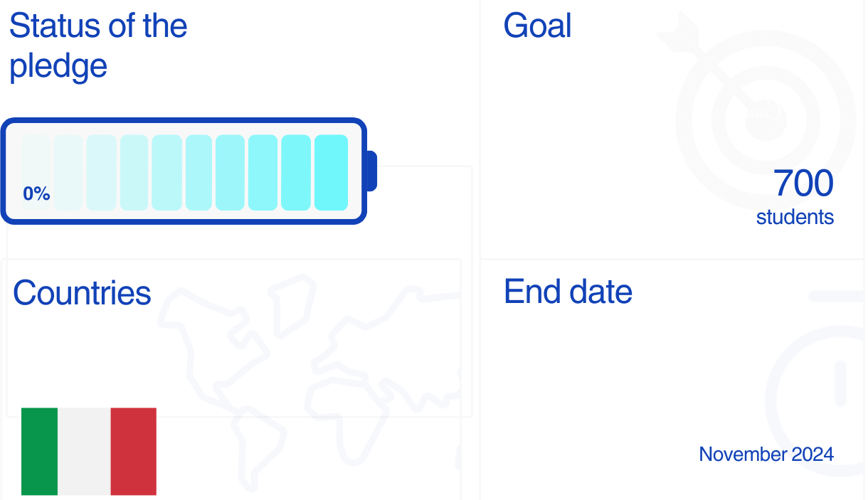Image resolution: width=868 pixels, height=500 pixels.
Task: Click the "students" label under 700
Action: click(x=795, y=217)
